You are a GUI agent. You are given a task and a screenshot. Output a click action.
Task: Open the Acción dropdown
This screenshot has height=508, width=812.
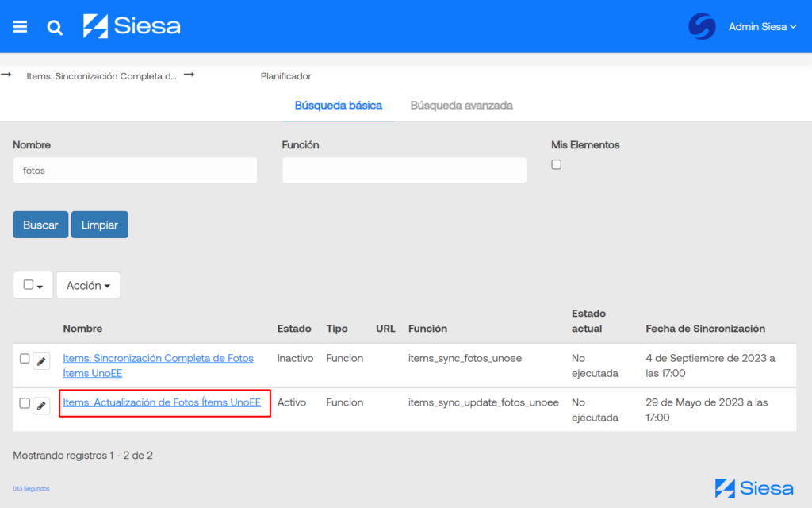(x=88, y=284)
